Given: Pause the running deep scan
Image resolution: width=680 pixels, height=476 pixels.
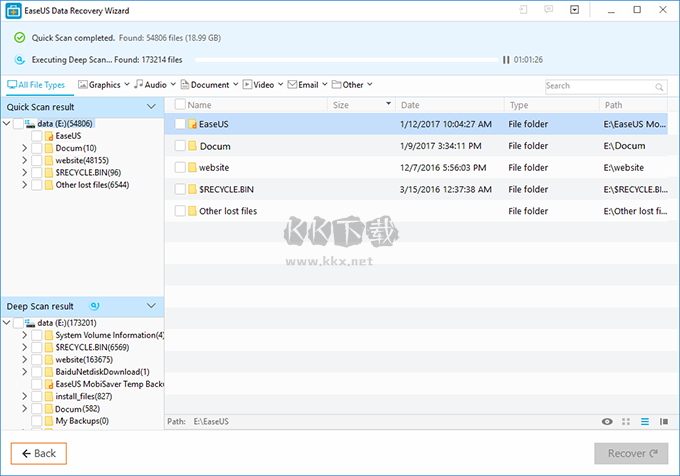Looking at the screenshot, I should coord(506,60).
